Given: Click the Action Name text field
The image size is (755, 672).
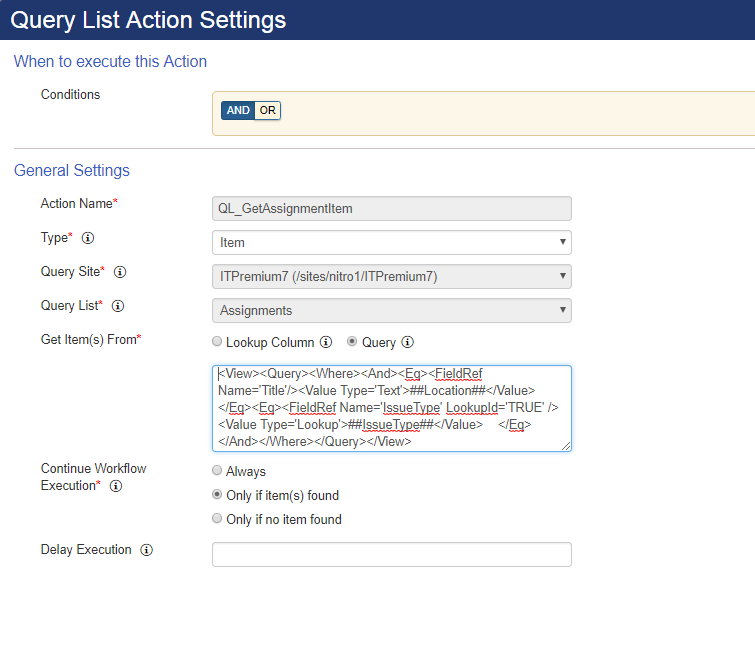Looking at the screenshot, I should click(x=391, y=208).
